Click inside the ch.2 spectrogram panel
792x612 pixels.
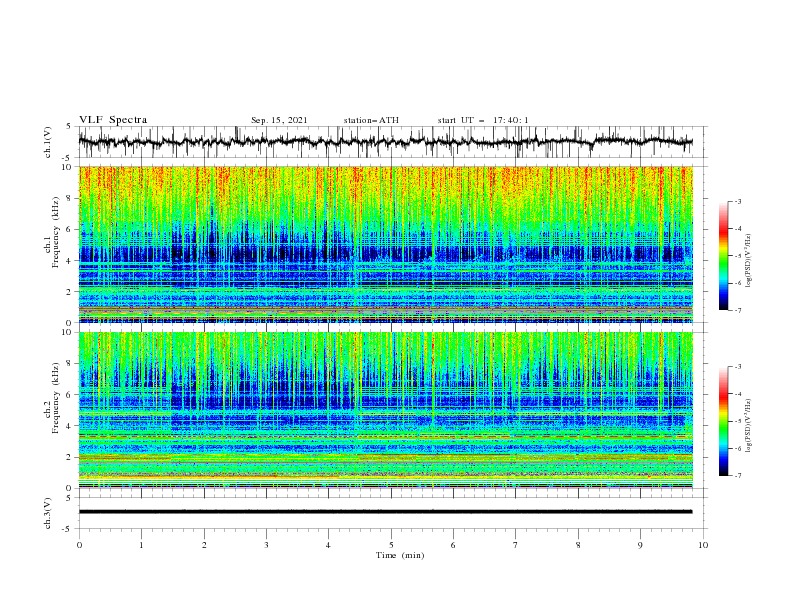pos(386,410)
